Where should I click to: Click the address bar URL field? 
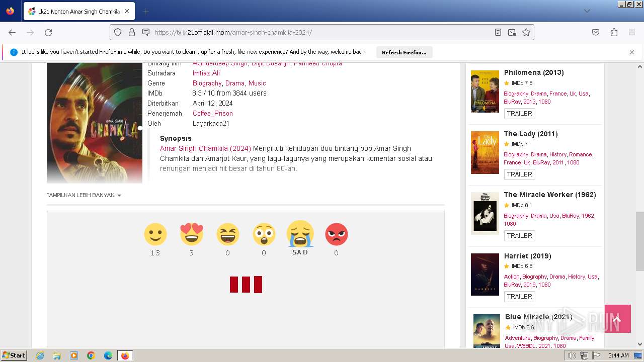(322, 32)
